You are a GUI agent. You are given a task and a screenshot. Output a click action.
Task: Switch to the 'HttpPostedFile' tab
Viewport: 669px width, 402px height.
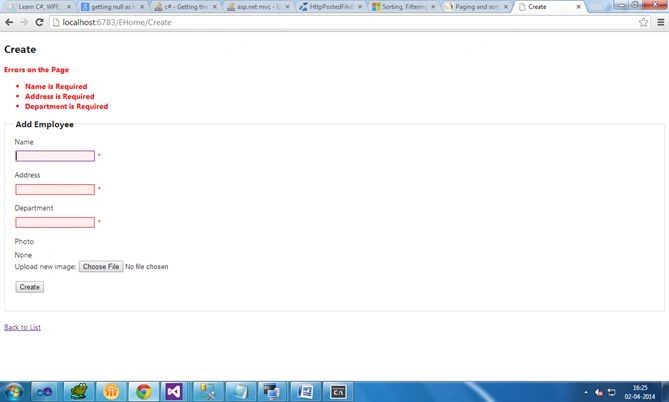pyautogui.click(x=331, y=7)
